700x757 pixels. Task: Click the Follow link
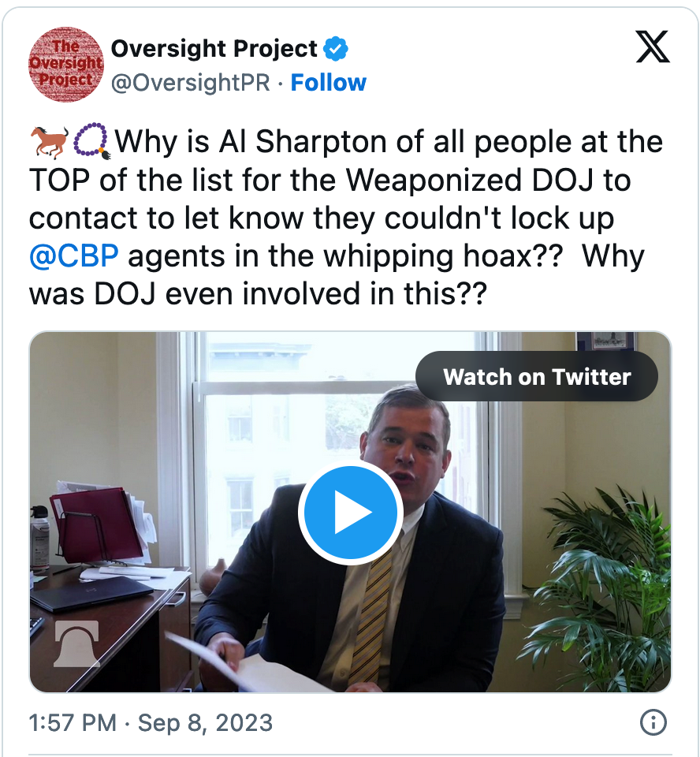328,83
